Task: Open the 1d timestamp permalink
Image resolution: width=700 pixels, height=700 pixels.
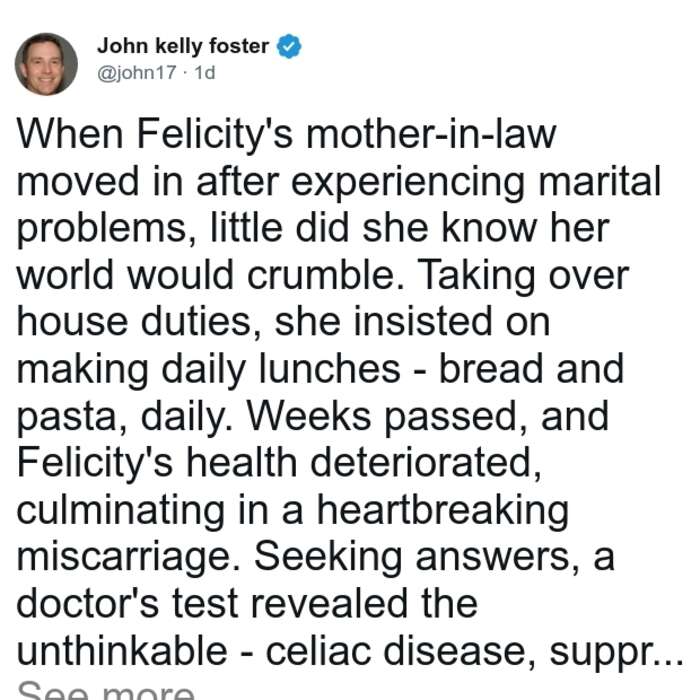Action: (204, 72)
